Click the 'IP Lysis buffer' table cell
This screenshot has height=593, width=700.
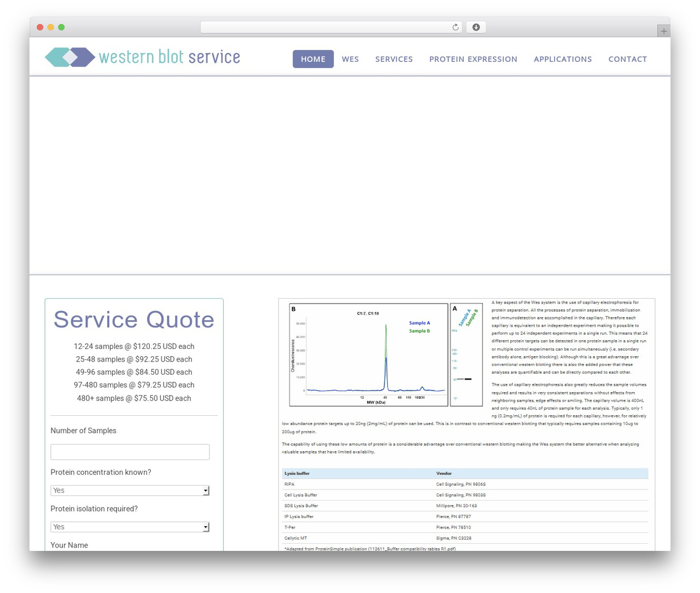coord(299,516)
